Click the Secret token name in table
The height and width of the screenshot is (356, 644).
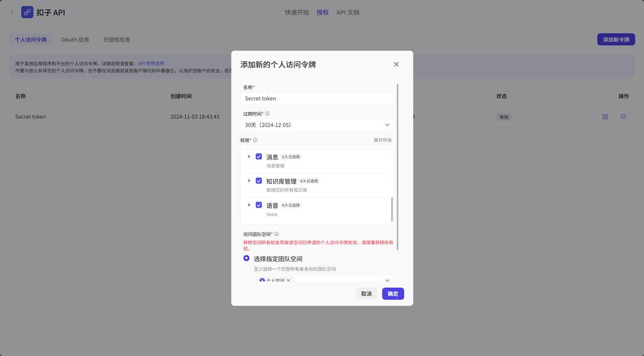pos(31,117)
